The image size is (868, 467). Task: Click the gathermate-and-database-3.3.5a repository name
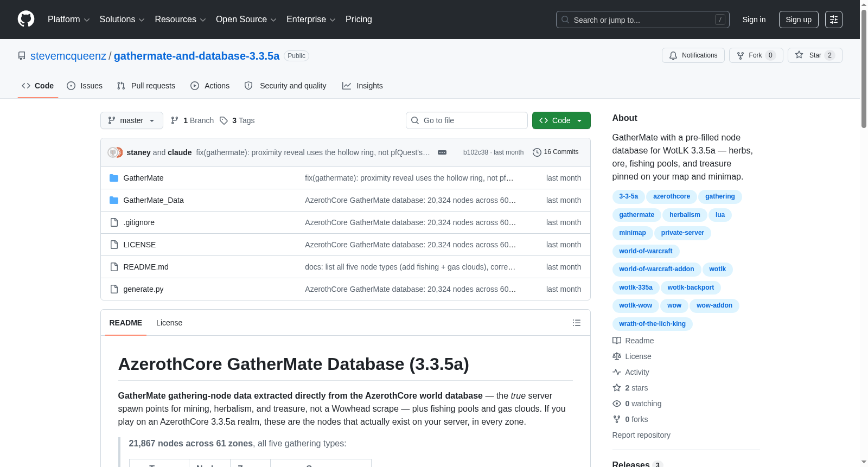point(196,56)
